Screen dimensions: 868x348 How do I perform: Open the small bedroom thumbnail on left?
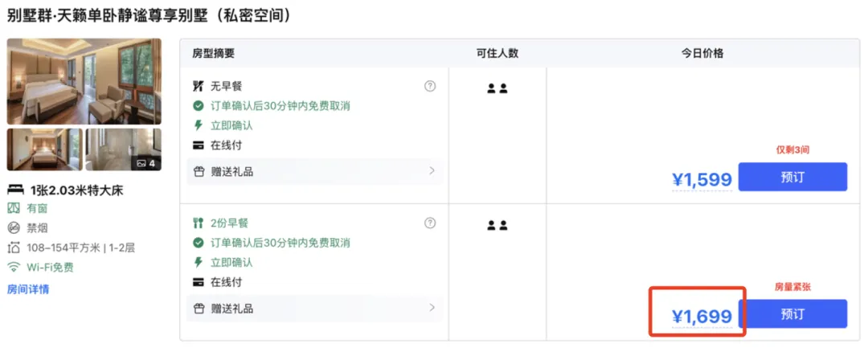point(44,149)
